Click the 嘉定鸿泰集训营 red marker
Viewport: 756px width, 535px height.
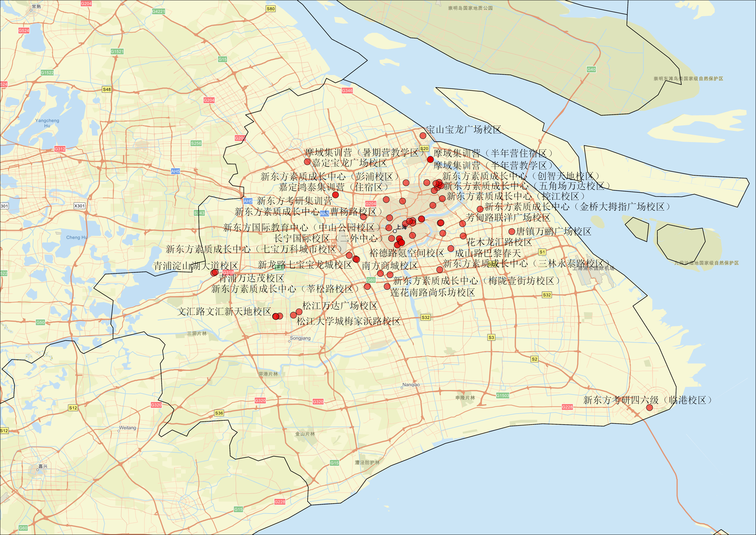coord(335,195)
